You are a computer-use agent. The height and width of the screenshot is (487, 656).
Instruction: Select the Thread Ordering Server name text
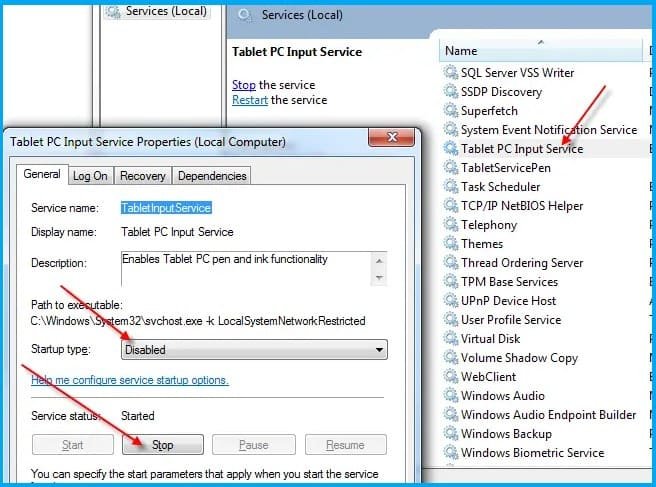(522, 263)
